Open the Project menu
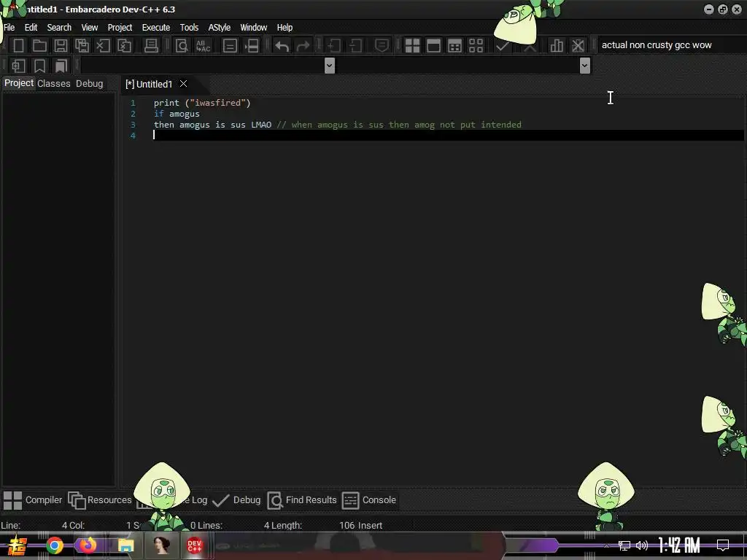This screenshot has width=747, height=560. coord(120,28)
